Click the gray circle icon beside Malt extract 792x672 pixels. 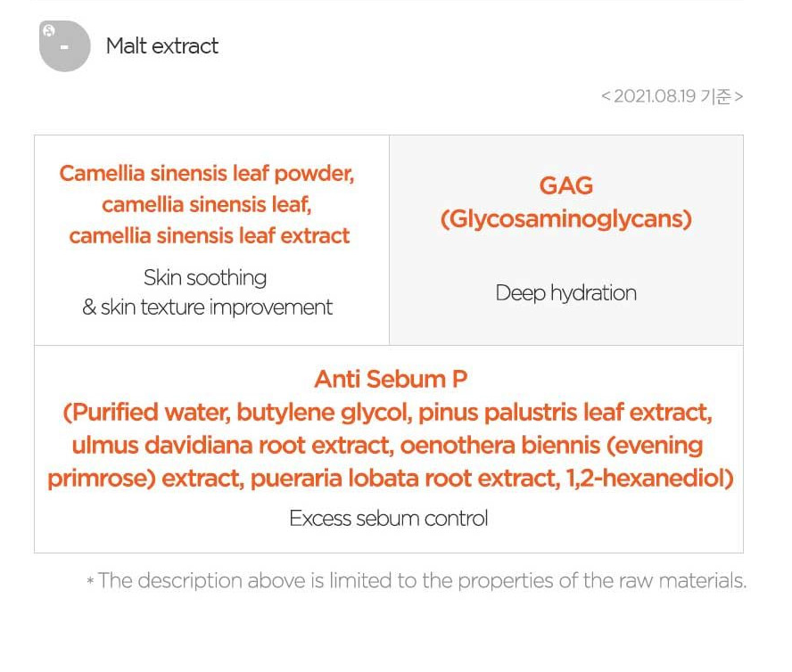click(65, 46)
